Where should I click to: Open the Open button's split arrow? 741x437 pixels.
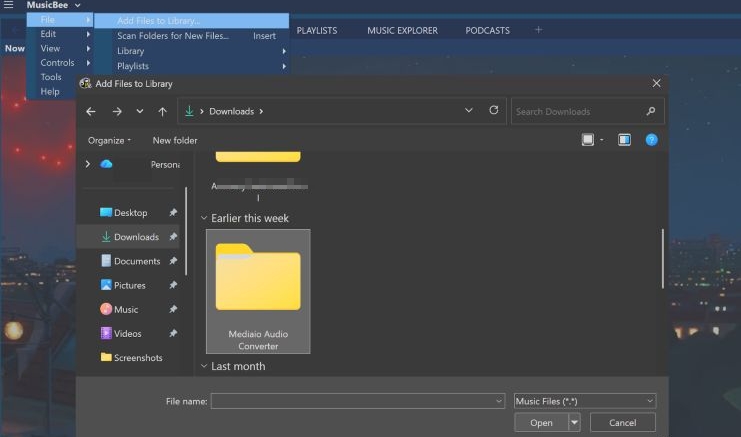click(x=574, y=422)
